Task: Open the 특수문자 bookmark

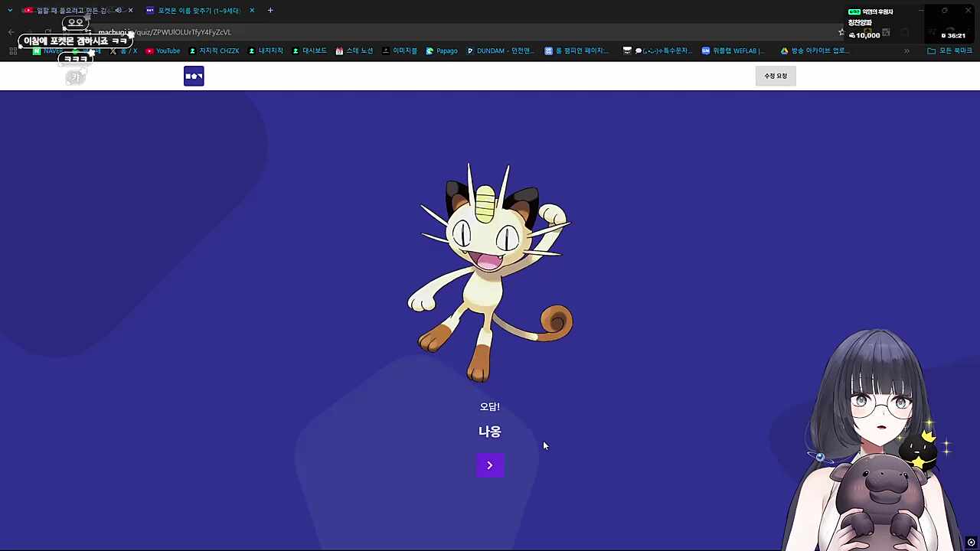Action: click(x=658, y=51)
